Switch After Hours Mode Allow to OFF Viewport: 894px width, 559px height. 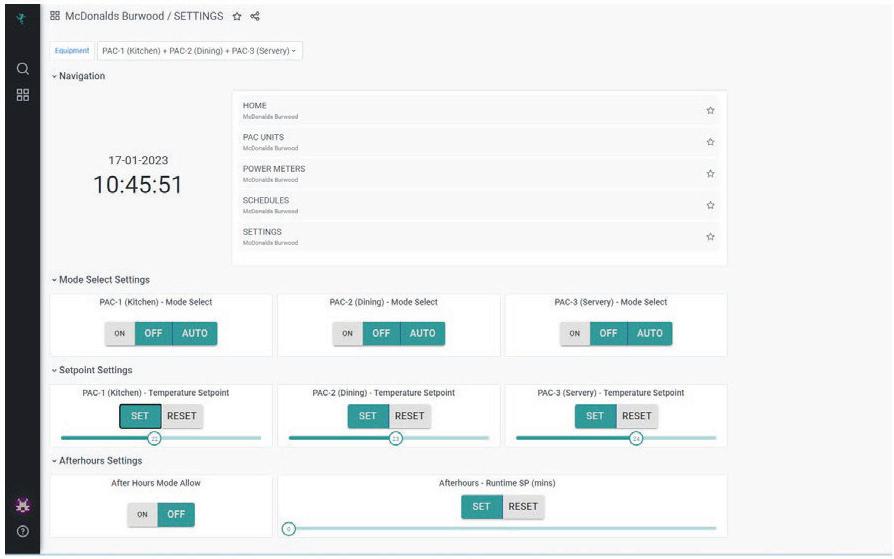point(176,515)
